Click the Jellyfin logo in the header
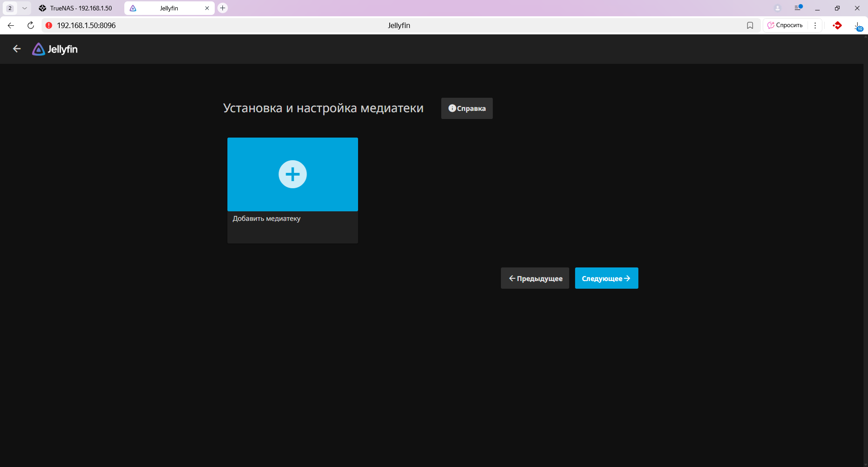 [55, 49]
